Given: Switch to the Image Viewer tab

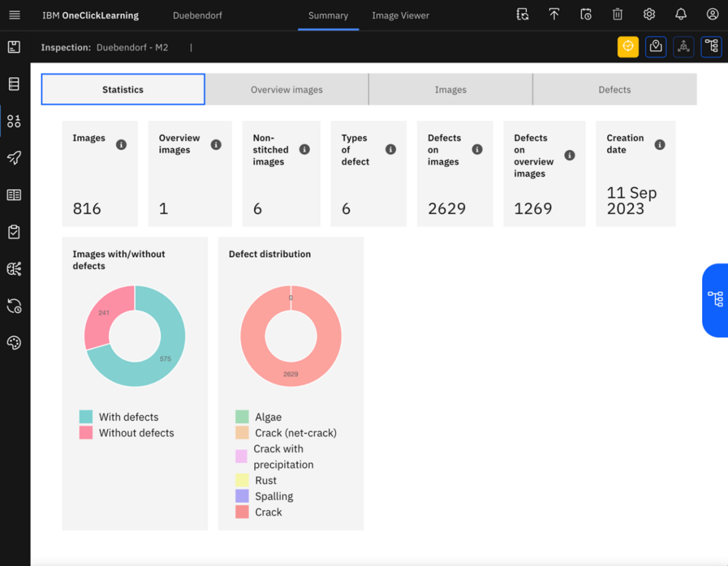Looking at the screenshot, I should [401, 15].
